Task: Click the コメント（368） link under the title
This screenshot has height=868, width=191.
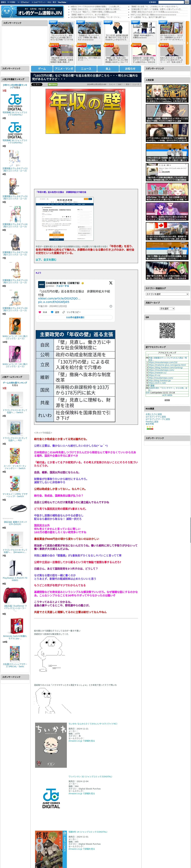Action: click(x=115, y=85)
